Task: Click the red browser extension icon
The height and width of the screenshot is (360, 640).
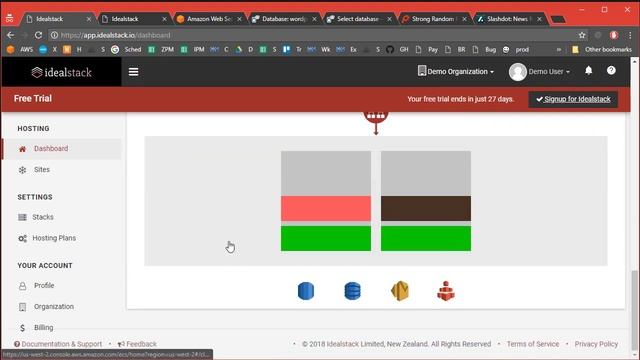Action: (614, 35)
